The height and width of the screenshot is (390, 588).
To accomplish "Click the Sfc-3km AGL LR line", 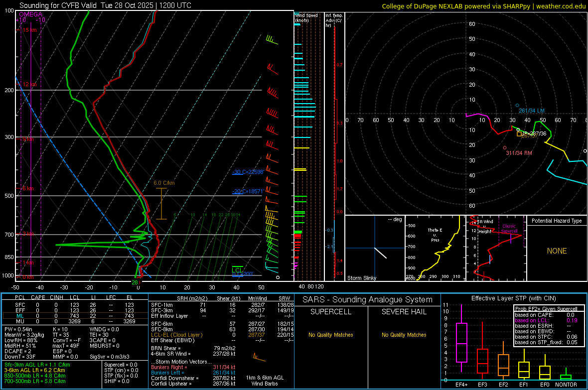I will [37, 365].
